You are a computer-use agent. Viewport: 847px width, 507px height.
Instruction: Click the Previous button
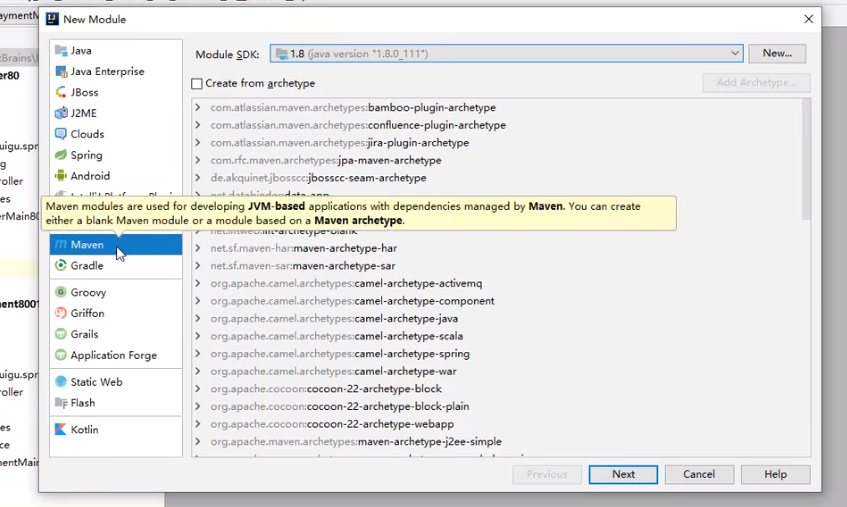coord(547,474)
